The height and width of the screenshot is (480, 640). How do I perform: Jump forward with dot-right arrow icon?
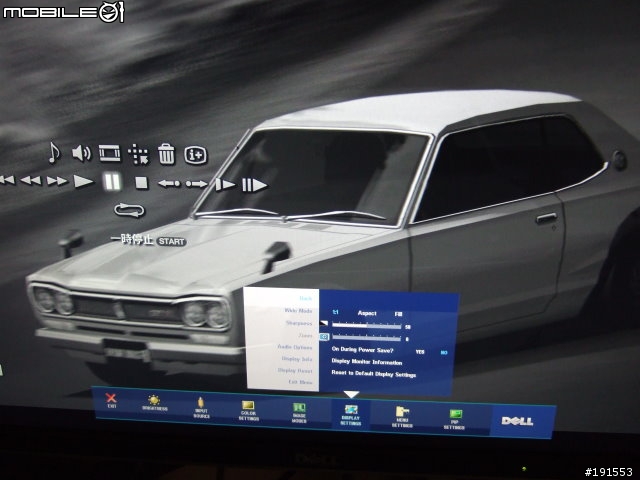click(197, 184)
